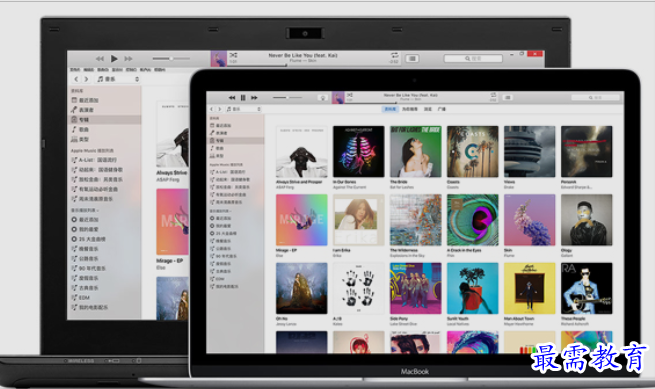The height and width of the screenshot is (389, 655).
Task: Adjust volume slider in MacBook window
Action: (x=287, y=98)
